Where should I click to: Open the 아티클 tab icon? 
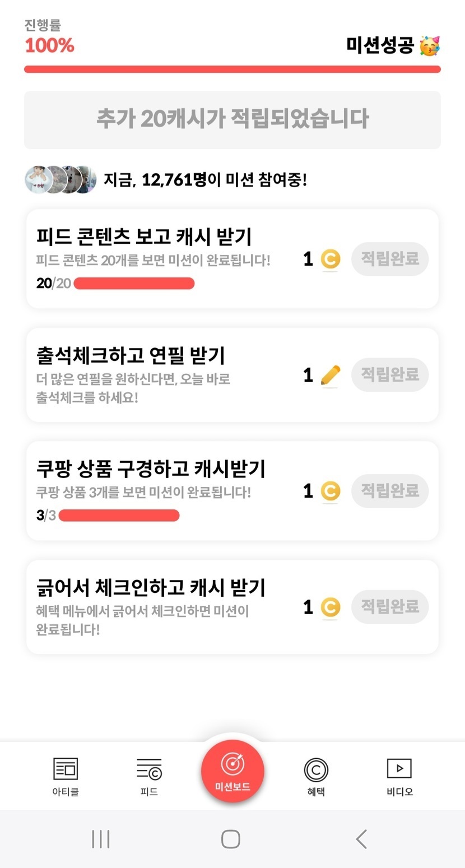pos(66,769)
